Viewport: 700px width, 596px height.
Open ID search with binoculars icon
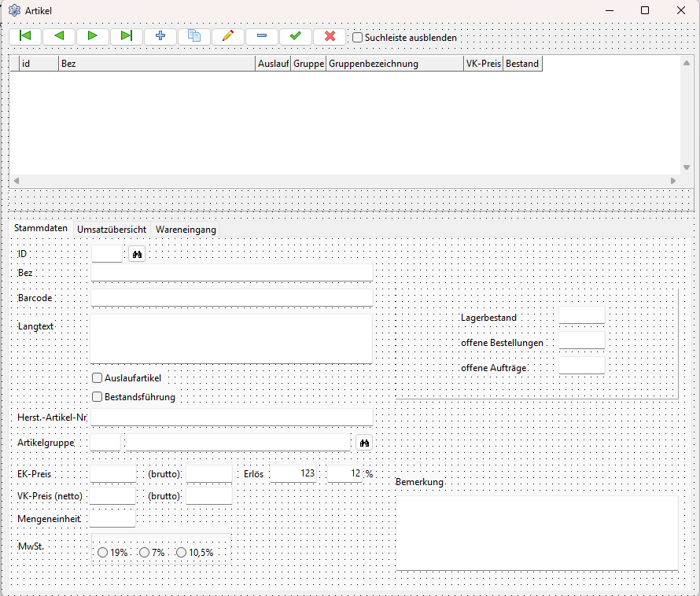click(x=137, y=254)
